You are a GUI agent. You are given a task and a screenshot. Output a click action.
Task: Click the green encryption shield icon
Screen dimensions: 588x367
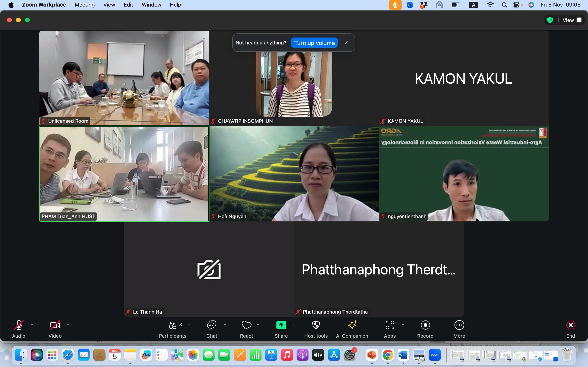(x=550, y=20)
